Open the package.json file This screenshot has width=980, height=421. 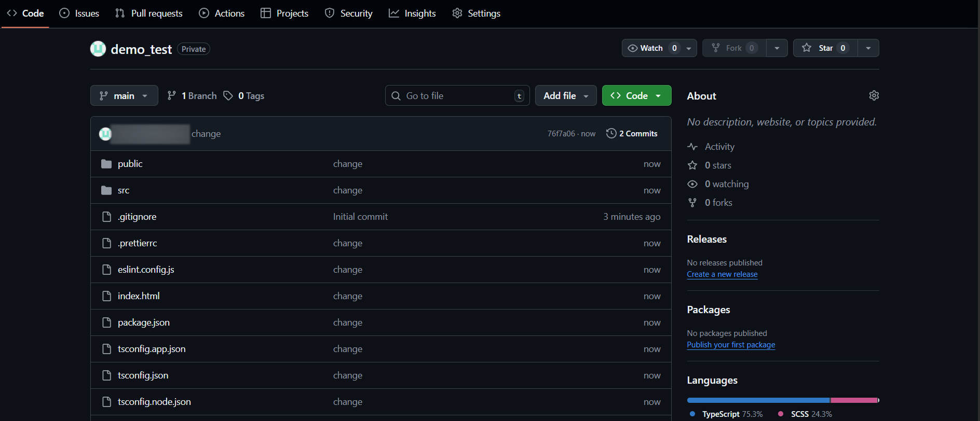pyautogui.click(x=143, y=322)
